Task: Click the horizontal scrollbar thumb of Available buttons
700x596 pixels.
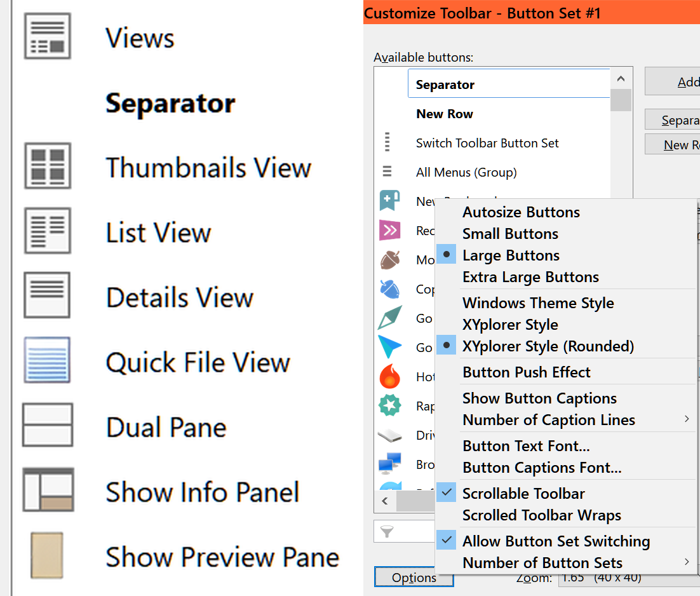Action: [x=415, y=501]
